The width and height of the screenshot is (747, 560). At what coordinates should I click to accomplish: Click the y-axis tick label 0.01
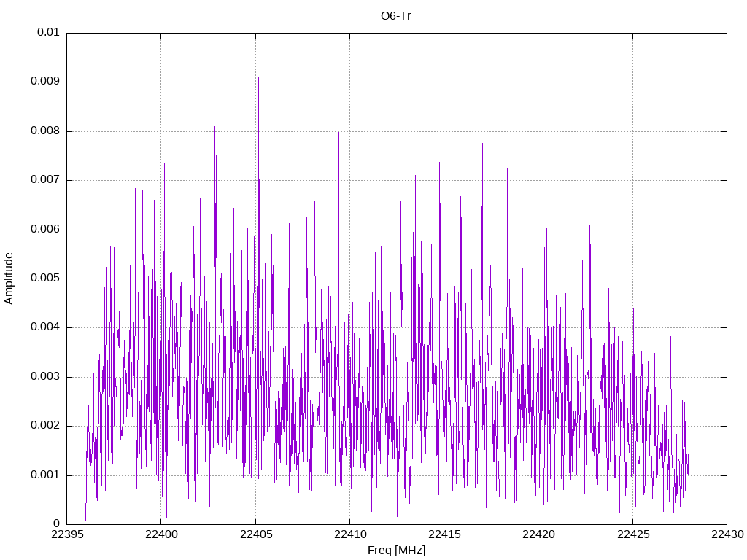click(x=48, y=32)
